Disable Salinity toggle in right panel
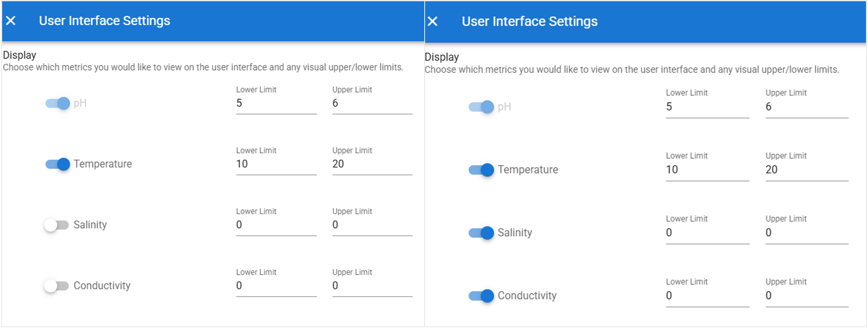 pos(481,233)
